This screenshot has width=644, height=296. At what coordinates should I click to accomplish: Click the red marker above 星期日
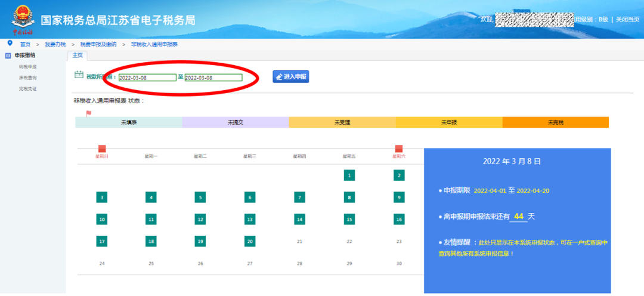click(102, 149)
